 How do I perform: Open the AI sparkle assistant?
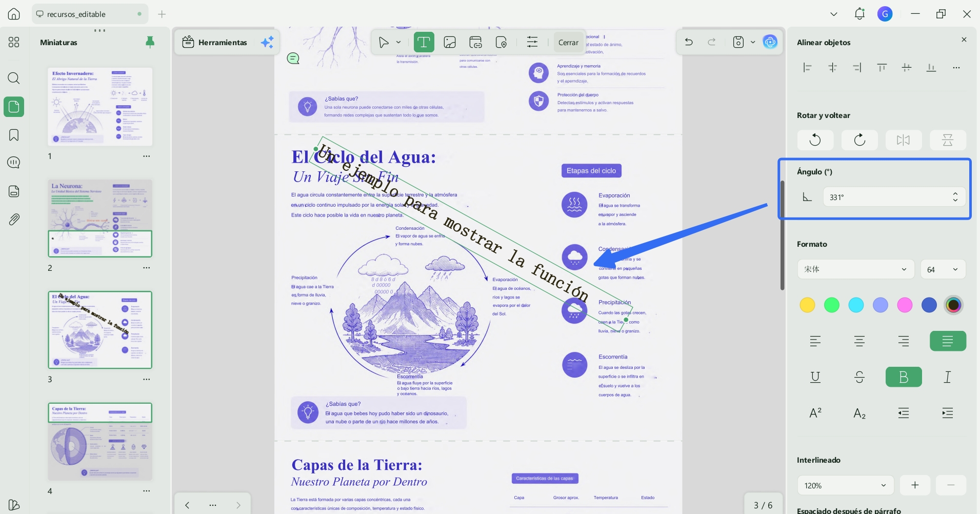pos(267,42)
